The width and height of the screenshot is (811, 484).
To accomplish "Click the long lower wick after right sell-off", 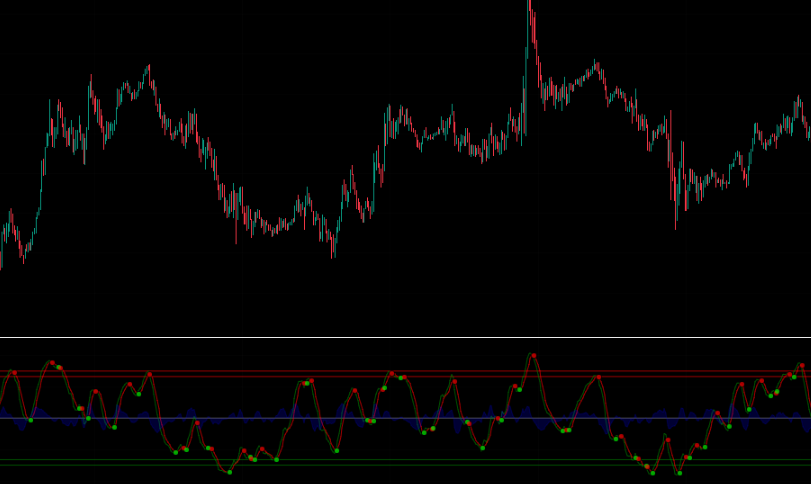I will (675, 215).
